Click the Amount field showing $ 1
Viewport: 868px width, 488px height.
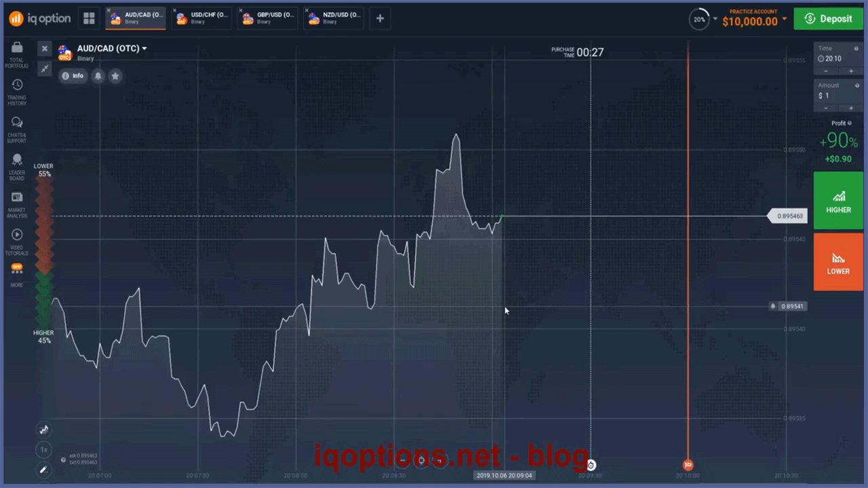point(839,91)
